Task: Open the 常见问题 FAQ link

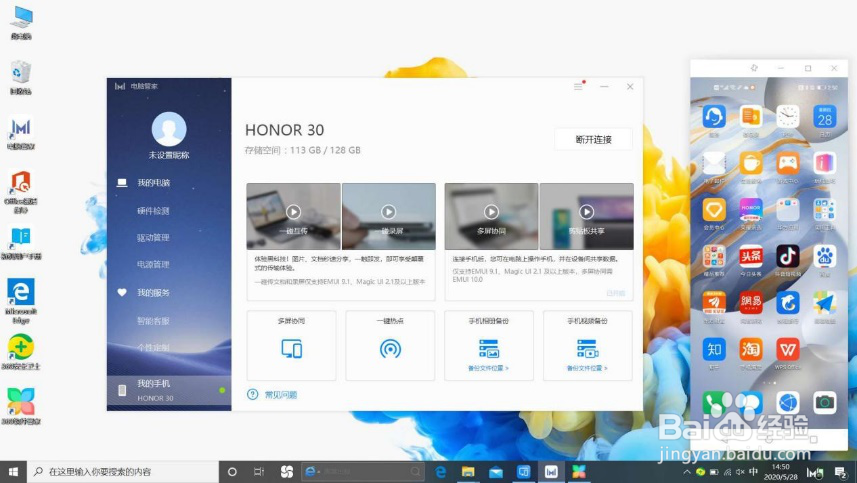Action: pos(281,394)
